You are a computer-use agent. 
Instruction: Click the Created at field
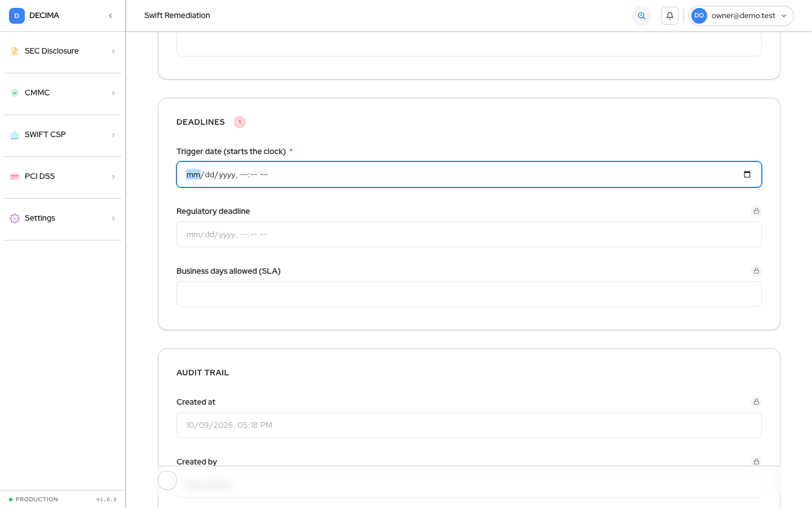pos(469,425)
